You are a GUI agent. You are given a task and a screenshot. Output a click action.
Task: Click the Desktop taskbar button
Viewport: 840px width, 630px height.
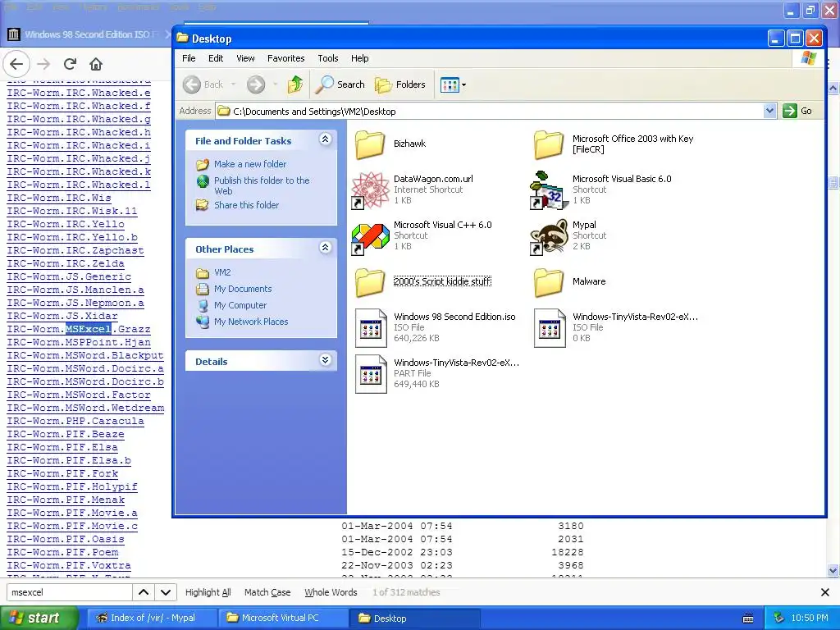pos(413,618)
